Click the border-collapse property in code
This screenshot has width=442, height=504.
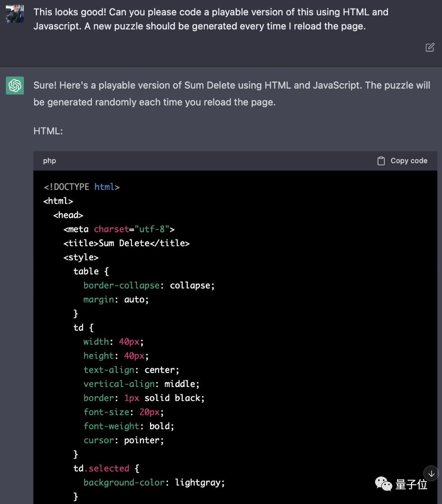click(122, 285)
